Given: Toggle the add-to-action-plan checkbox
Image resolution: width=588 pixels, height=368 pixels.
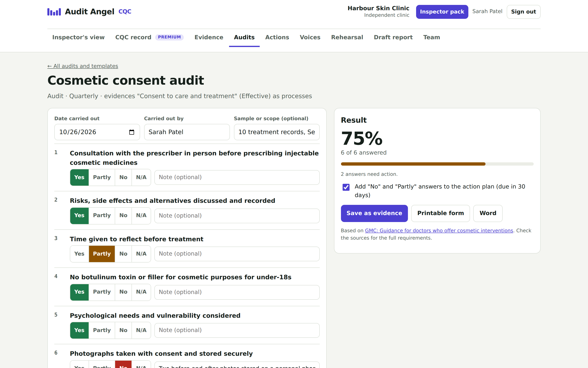Looking at the screenshot, I should [346, 187].
